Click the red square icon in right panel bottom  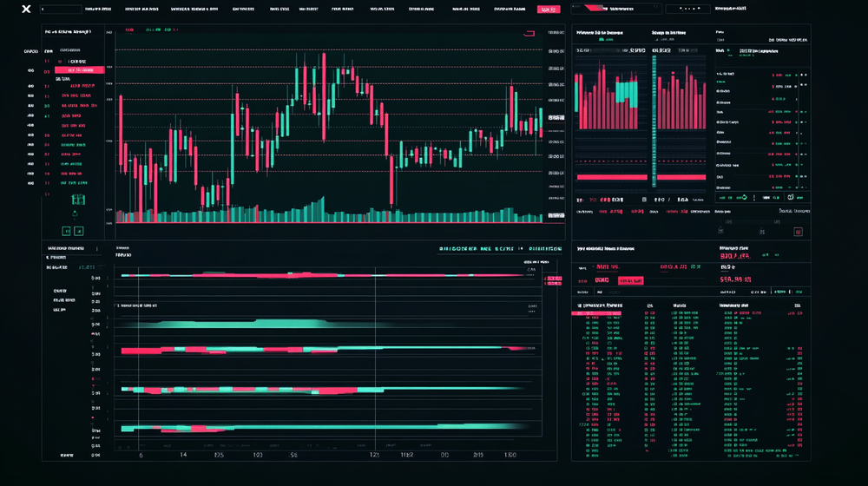tap(798, 232)
